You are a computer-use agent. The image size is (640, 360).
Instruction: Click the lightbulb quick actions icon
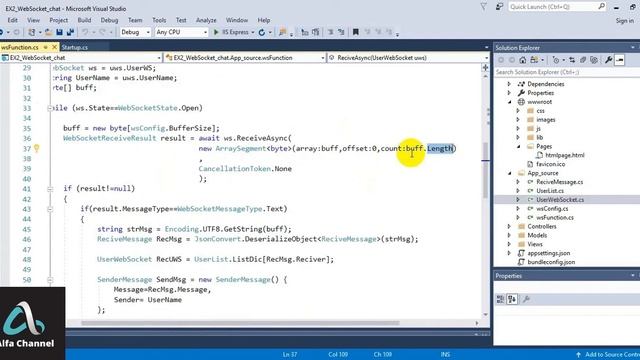click(36, 148)
